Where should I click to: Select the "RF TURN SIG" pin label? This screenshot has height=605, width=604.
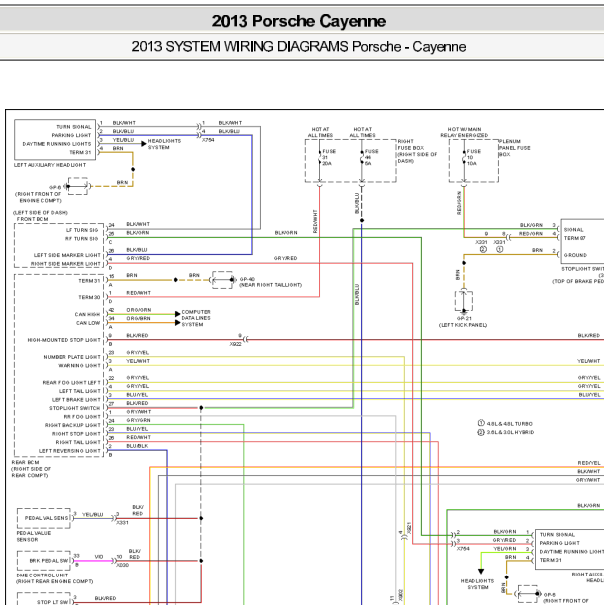click(81, 239)
